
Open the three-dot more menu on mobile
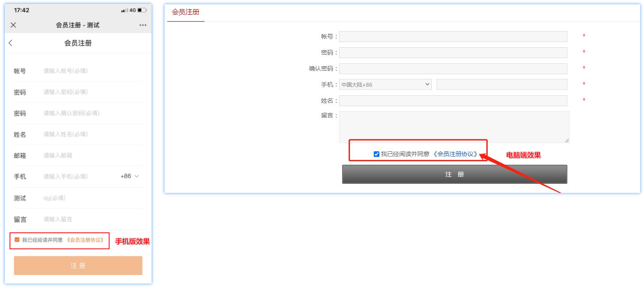pos(143,25)
